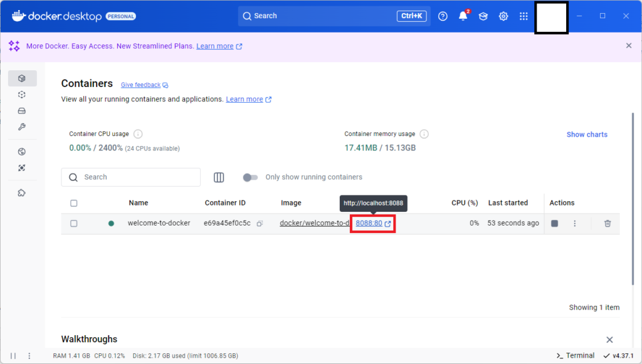Click the Name column header
Screen dimensions: 642x364
(x=139, y=203)
